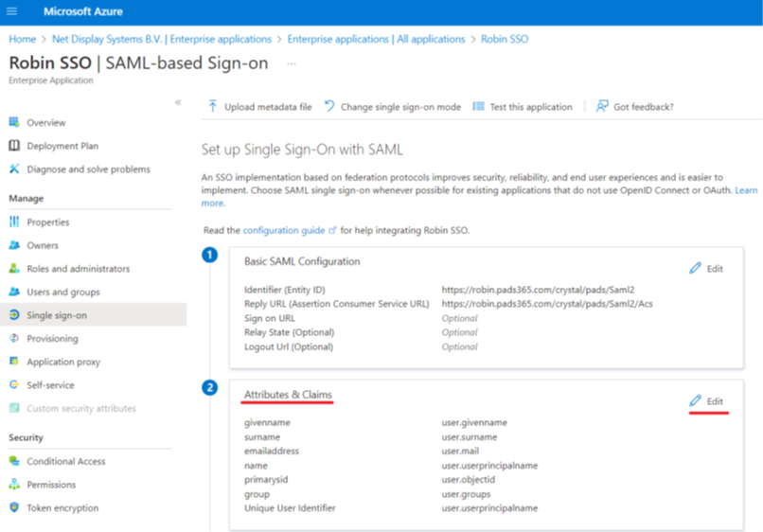Click the Properties bars icon
The height and width of the screenshot is (532, 763).
[x=14, y=222]
